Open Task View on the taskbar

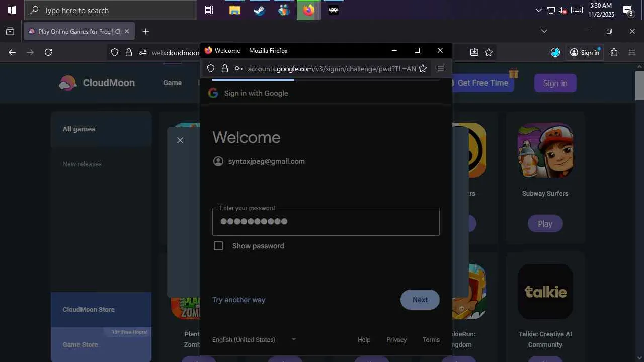coord(209,10)
